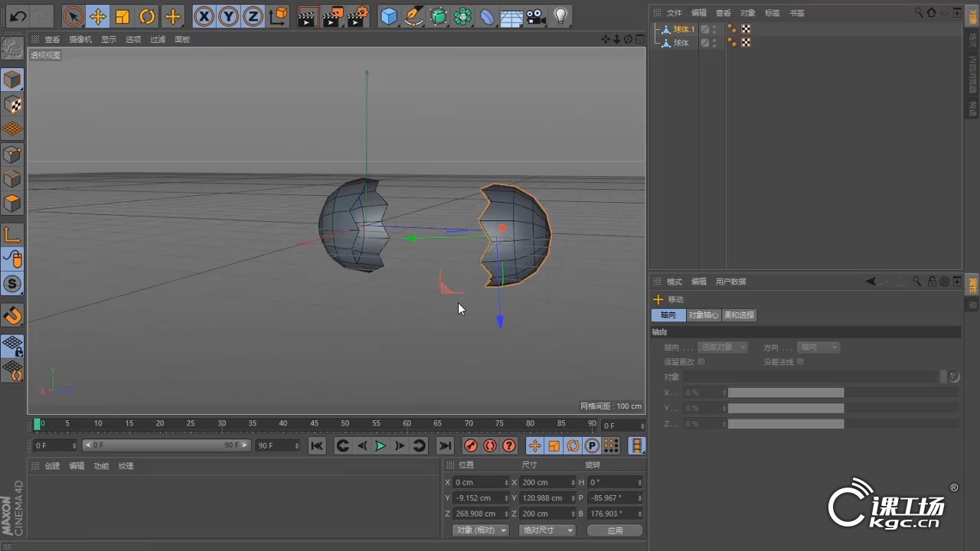The height and width of the screenshot is (551, 980).
Task: Select the Rotate tool in the top toolbar
Action: (x=149, y=16)
